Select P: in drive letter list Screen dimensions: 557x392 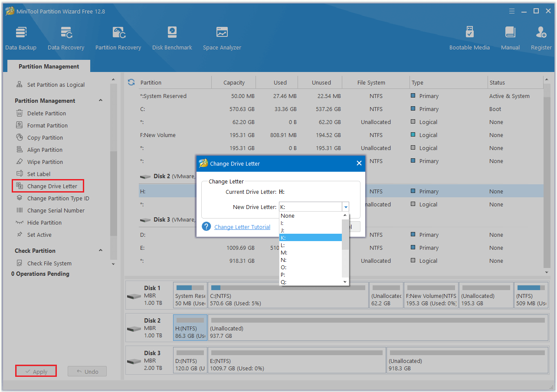pyautogui.click(x=311, y=274)
